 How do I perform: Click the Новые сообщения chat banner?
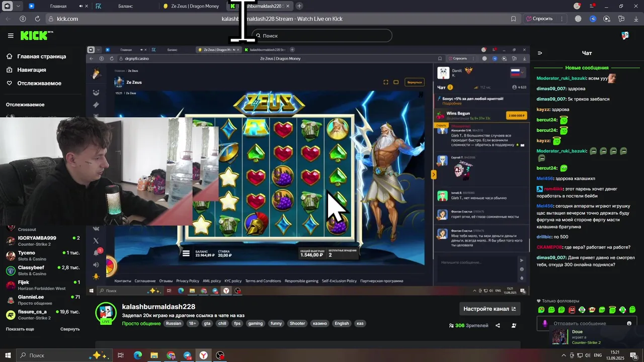coord(587,67)
